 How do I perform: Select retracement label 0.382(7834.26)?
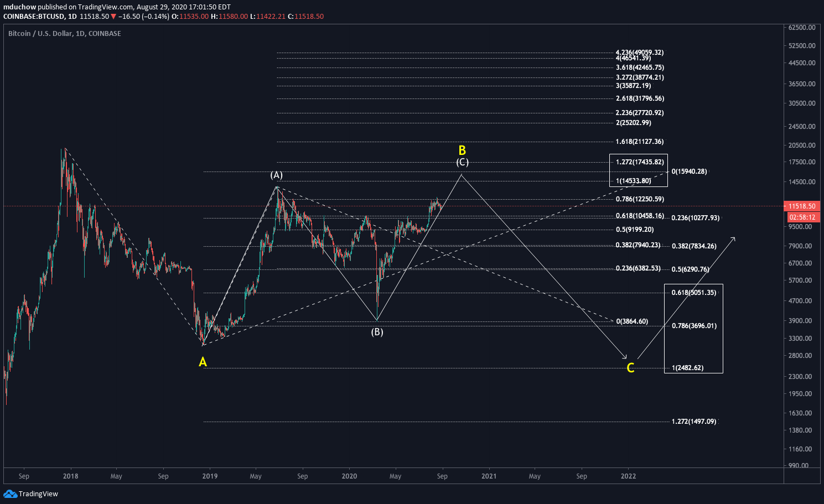(694, 246)
